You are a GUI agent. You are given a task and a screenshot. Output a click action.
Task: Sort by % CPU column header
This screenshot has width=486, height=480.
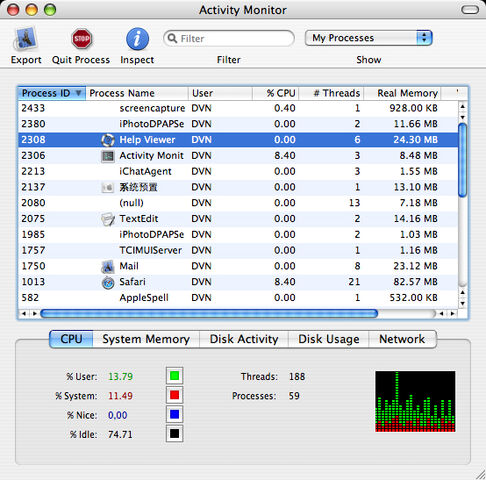tap(275, 93)
